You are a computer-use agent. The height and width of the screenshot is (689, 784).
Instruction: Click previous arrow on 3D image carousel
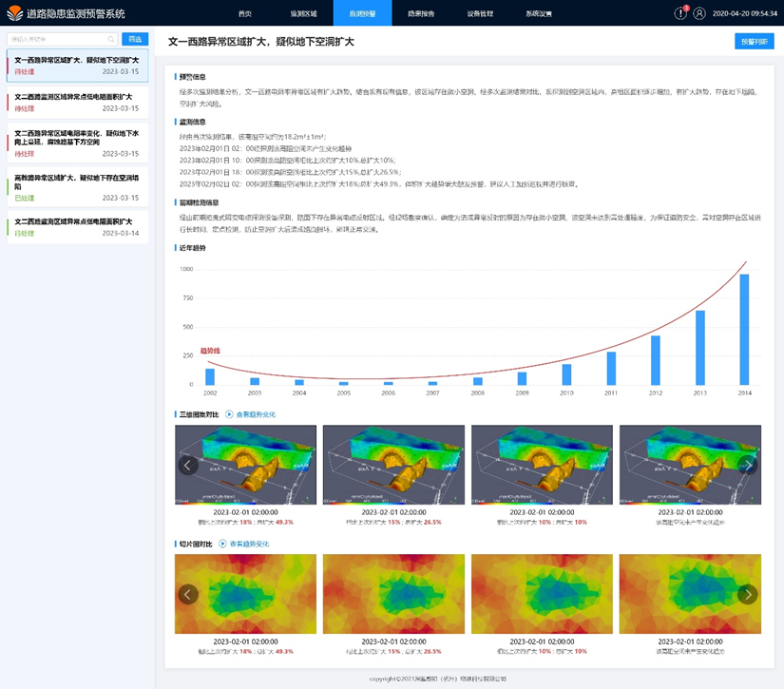(x=188, y=465)
